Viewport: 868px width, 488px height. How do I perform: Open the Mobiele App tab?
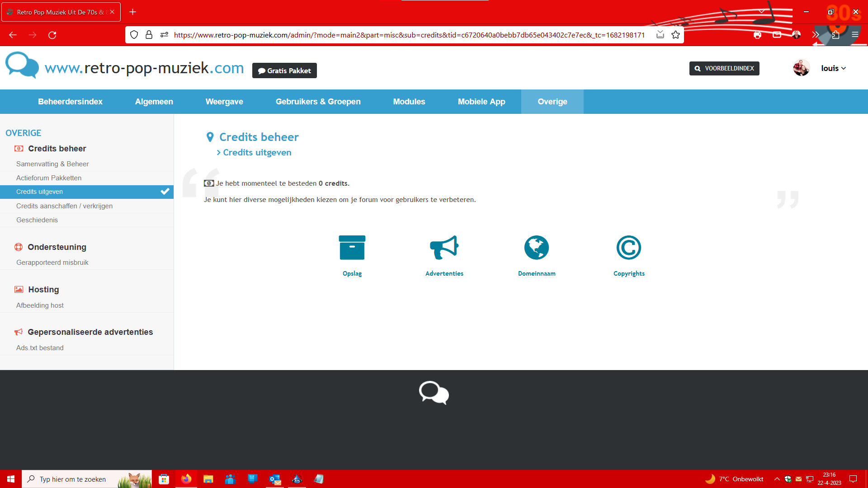[x=481, y=102]
